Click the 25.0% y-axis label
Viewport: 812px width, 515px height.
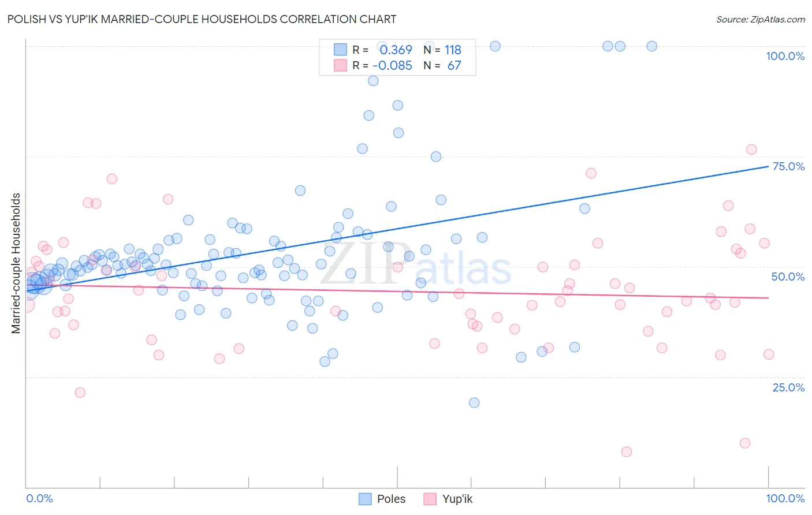pos(788,387)
